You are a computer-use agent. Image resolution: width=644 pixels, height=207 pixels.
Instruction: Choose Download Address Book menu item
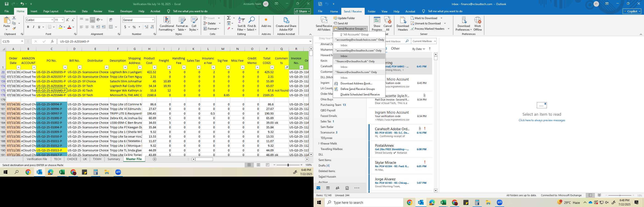pyautogui.click(x=359, y=83)
